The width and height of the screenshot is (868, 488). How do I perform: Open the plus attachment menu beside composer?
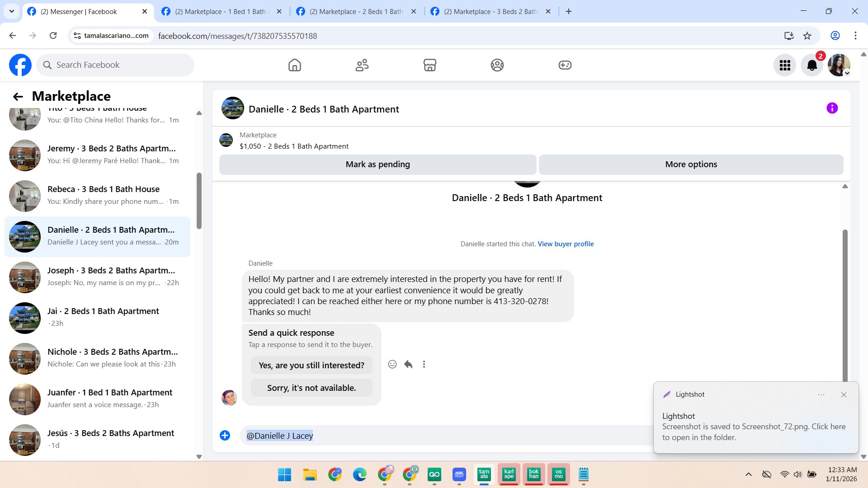pos(225,435)
